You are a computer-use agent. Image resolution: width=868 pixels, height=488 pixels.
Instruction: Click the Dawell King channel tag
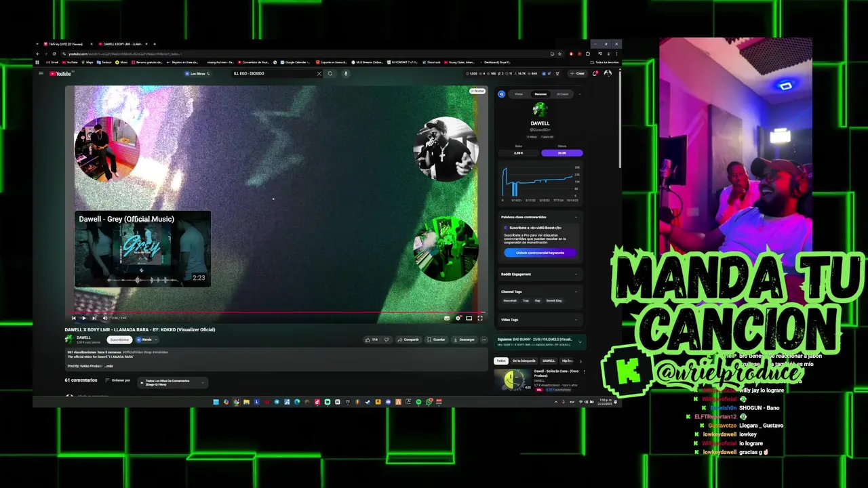(x=554, y=300)
